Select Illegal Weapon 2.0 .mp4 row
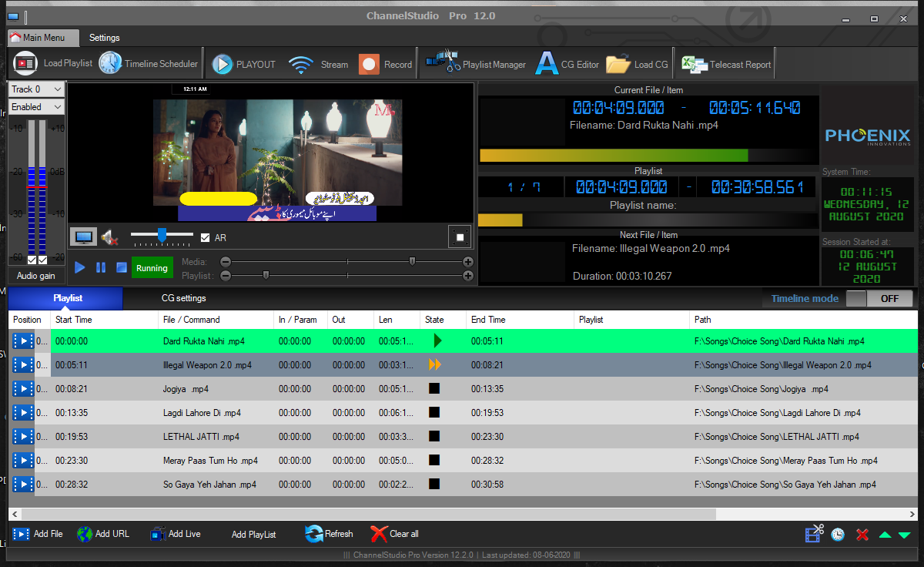Viewport: 924px width, 567px height. coord(463,364)
